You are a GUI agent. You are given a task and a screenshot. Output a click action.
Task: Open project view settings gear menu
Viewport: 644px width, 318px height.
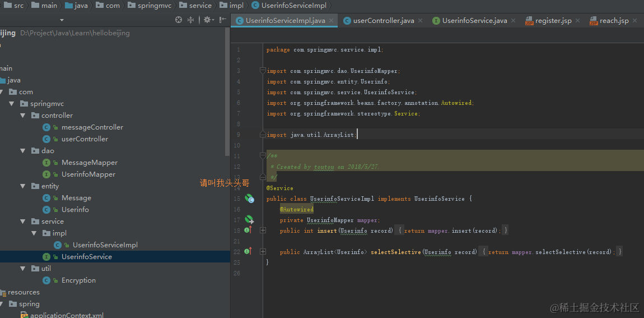[208, 20]
